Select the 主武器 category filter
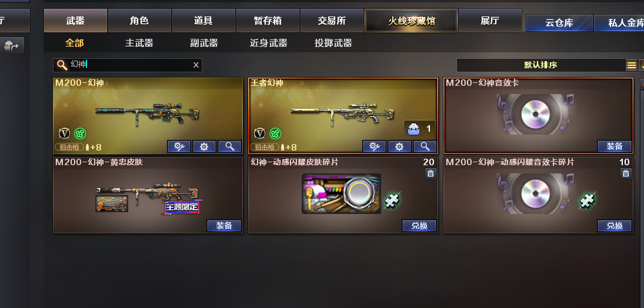The height and width of the screenshot is (308, 644). (x=139, y=43)
